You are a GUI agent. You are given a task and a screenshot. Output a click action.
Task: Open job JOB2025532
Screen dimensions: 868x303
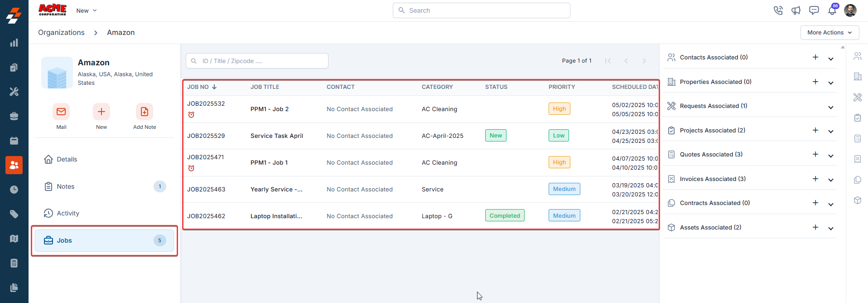tap(206, 103)
